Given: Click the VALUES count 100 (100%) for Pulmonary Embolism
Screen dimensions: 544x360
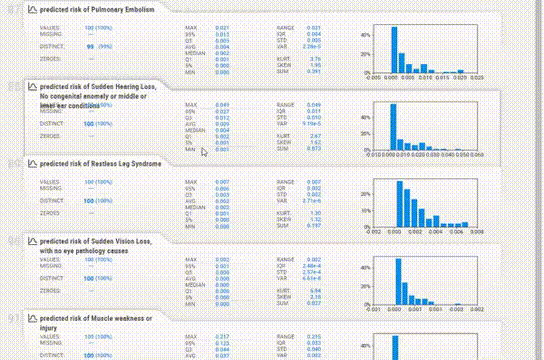Looking at the screenshot, I should pos(98,28).
